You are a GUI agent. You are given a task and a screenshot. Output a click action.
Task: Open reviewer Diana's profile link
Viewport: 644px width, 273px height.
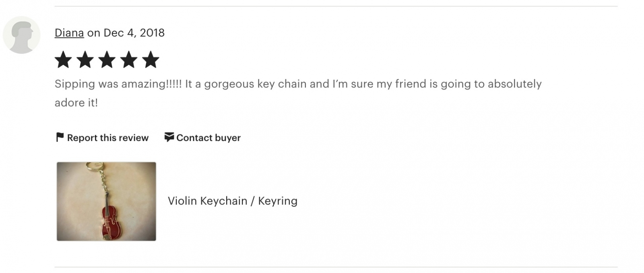(x=69, y=33)
